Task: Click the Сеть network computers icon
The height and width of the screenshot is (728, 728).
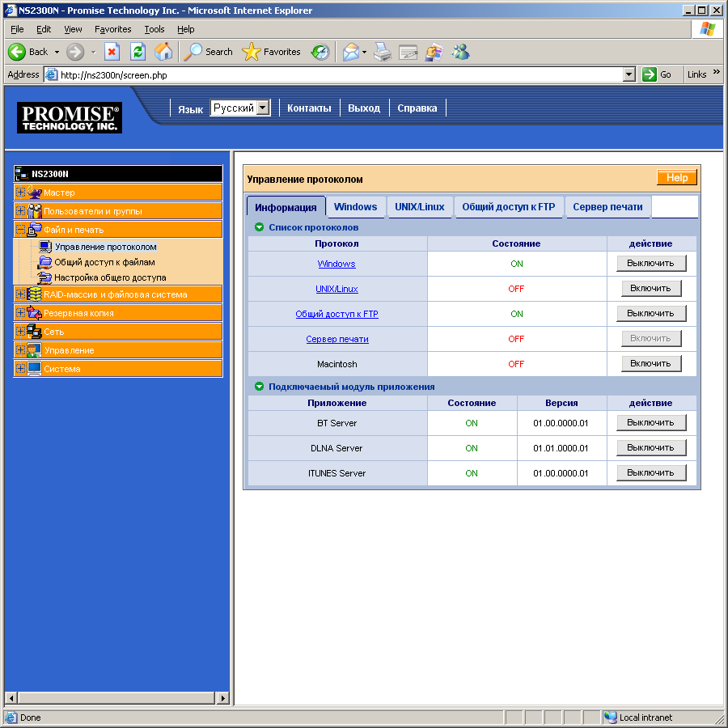Action: click(x=34, y=332)
